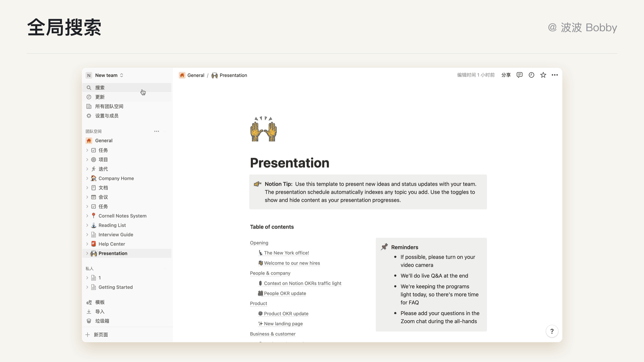This screenshot has width=644, height=362.
Task: Click the trash bin sidebar item
Action: point(102,321)
